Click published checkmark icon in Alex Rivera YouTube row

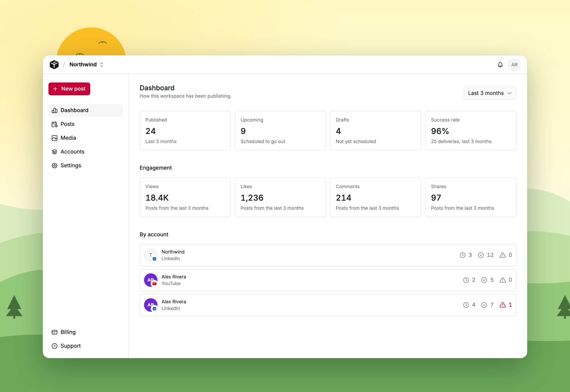coord(484,280)
